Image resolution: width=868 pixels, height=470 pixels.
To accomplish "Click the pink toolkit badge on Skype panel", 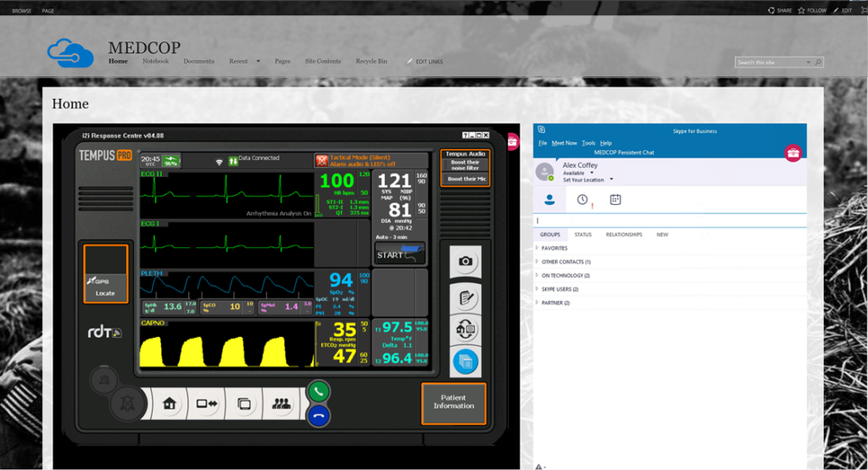I will click(x=793, y=152).
